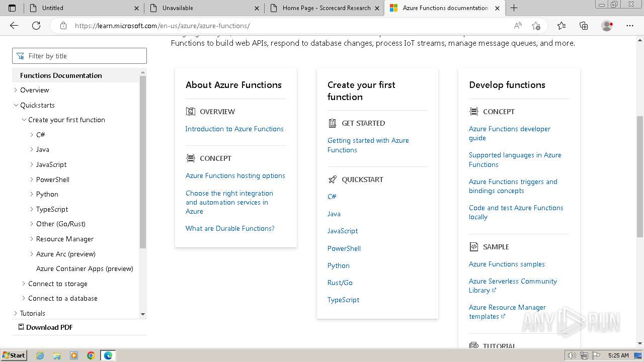644x362 pixels.
Task: Add page to favorites with star-plus icon
Action: pyautogui.click(x=536, y=26)
